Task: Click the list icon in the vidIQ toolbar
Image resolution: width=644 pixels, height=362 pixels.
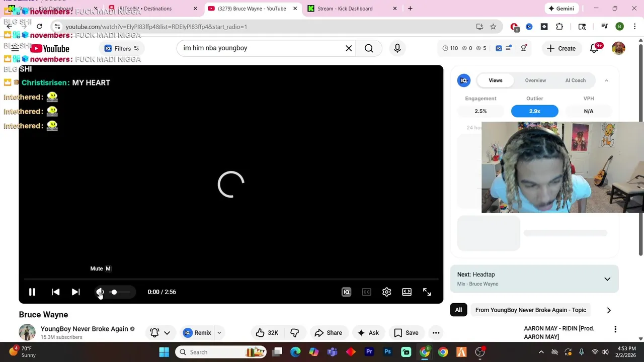Action: click(x=509, y=48)
